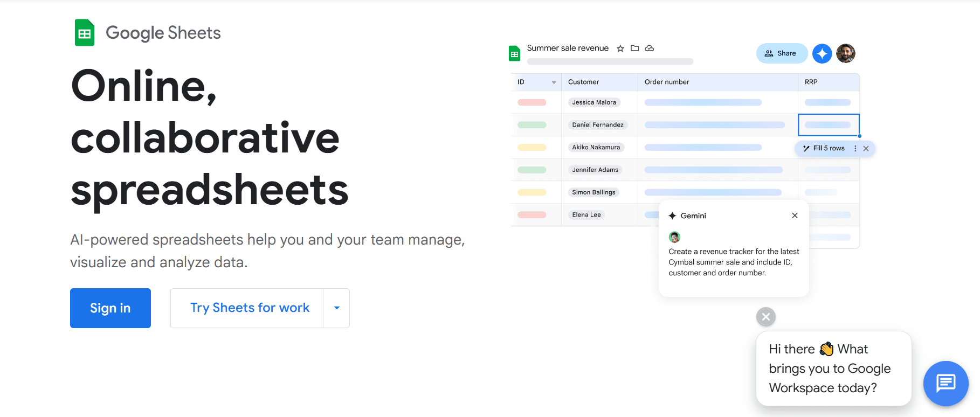This screenshot has height=417, width=980.
Task: Click the selected RRP cell with blue border
Action: click(x=829, y=125)
